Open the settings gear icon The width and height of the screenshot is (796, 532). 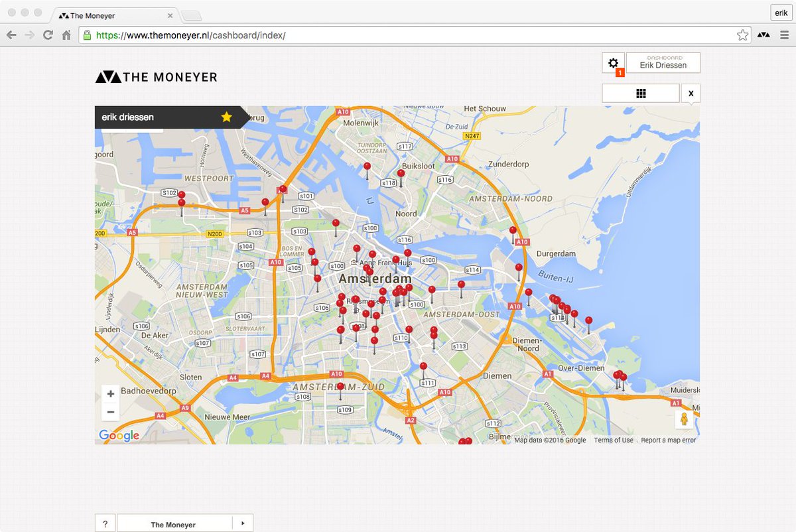(613, 62)
